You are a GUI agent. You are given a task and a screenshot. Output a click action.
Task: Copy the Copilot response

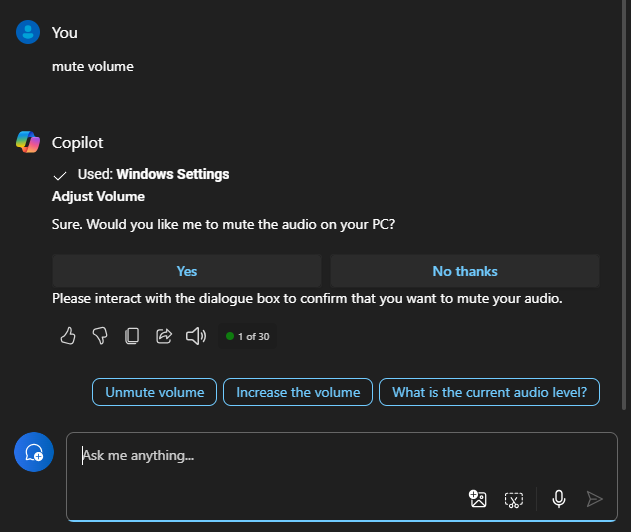point(132,336)
